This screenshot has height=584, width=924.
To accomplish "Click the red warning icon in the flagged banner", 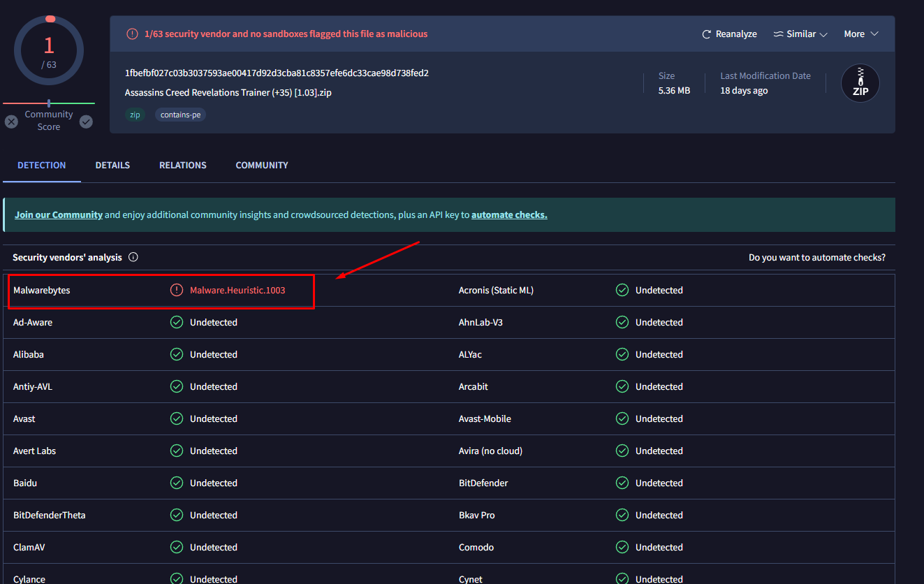I will click(x=132, y=34).
